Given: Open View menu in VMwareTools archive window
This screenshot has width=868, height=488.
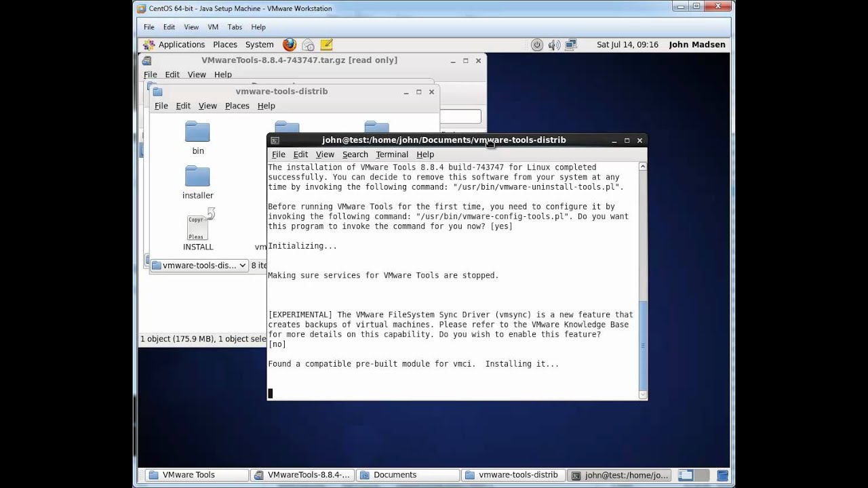Looking at the screenshot, I should coord(197,75).
